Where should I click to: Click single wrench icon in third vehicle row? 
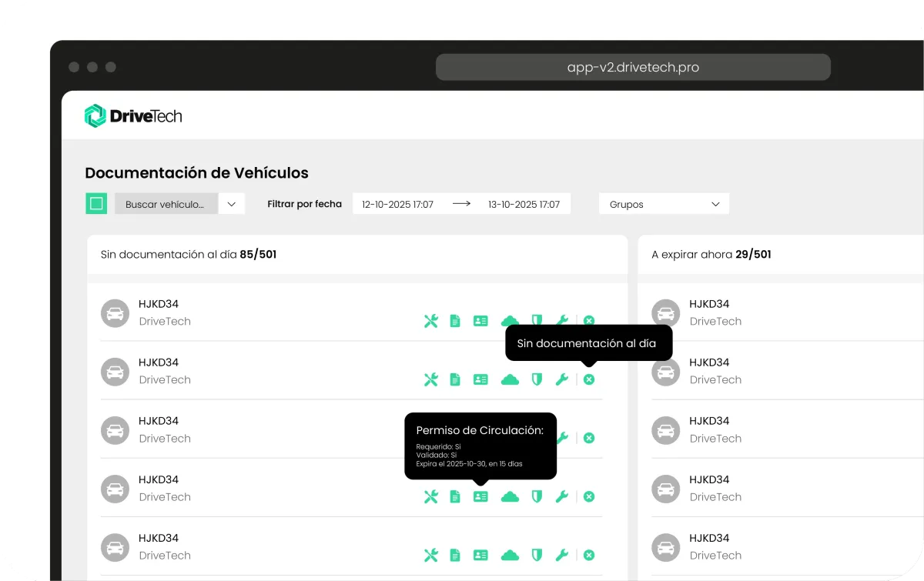pyautogui.click(x=563, y=438)
